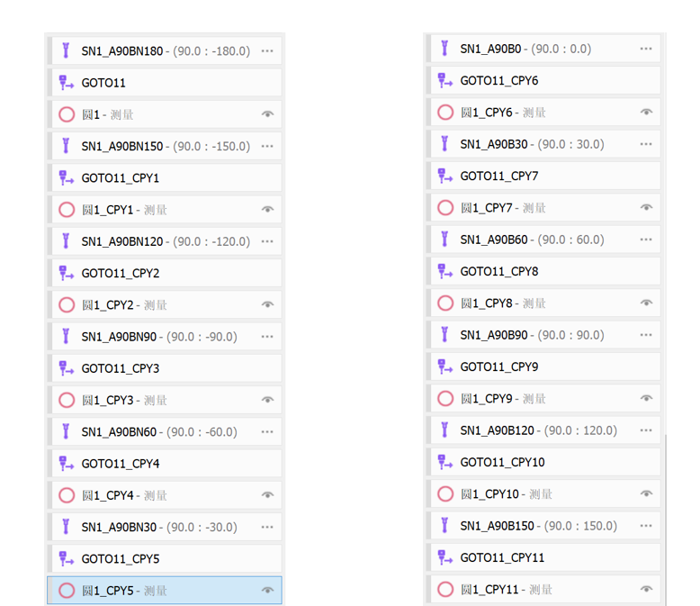Open the ellipsis menu for SN1_A90BN30

click(x=267, y=527)
